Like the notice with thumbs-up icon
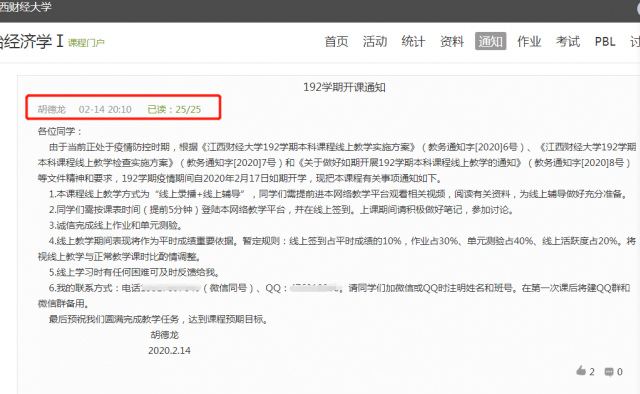This screenshot has height=394, width=640. pyautogui.click(x=581, y=371)
